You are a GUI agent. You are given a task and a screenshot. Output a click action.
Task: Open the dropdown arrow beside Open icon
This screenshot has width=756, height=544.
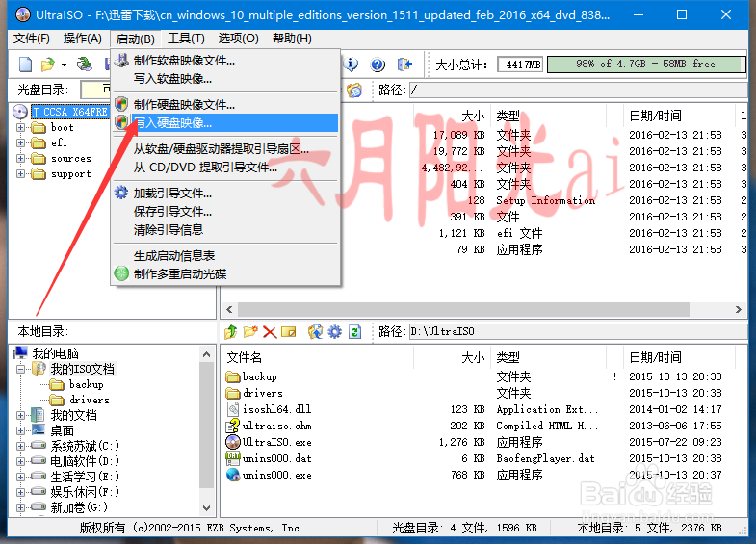[64, 65]
